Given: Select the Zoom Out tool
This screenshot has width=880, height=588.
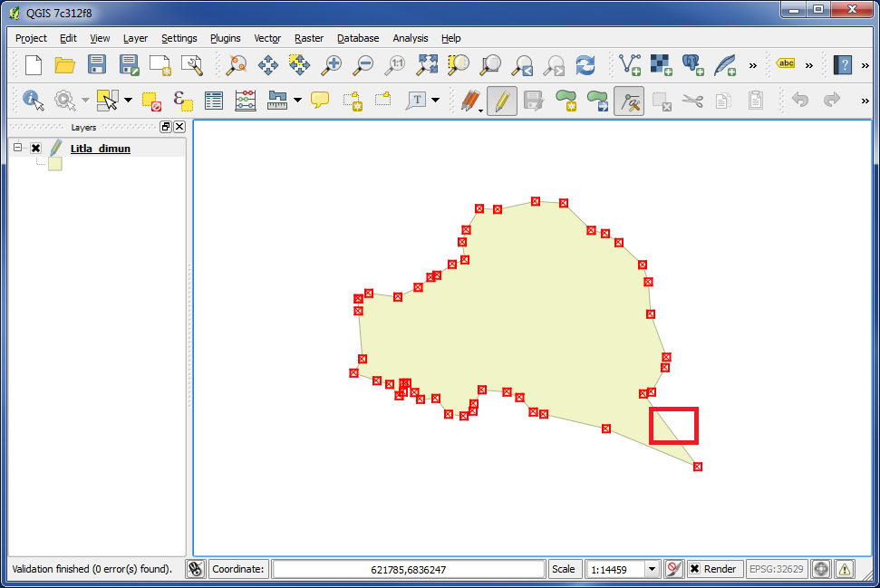Looking at the screenshot, I should [363, 65].
